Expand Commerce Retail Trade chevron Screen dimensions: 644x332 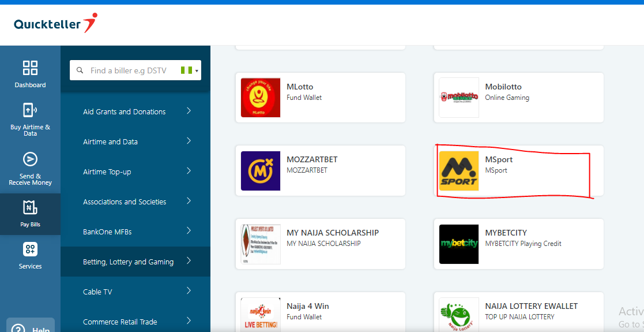(x=189, y=321)
